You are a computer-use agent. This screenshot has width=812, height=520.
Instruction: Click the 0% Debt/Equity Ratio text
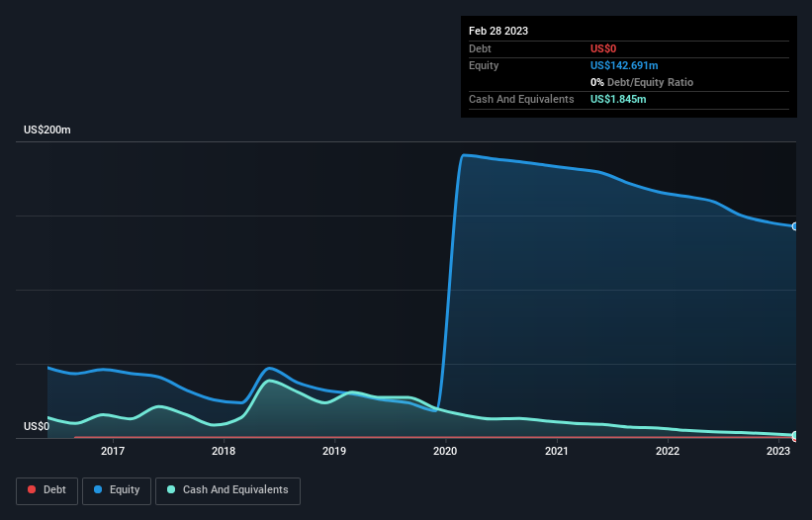click(642, 82)
